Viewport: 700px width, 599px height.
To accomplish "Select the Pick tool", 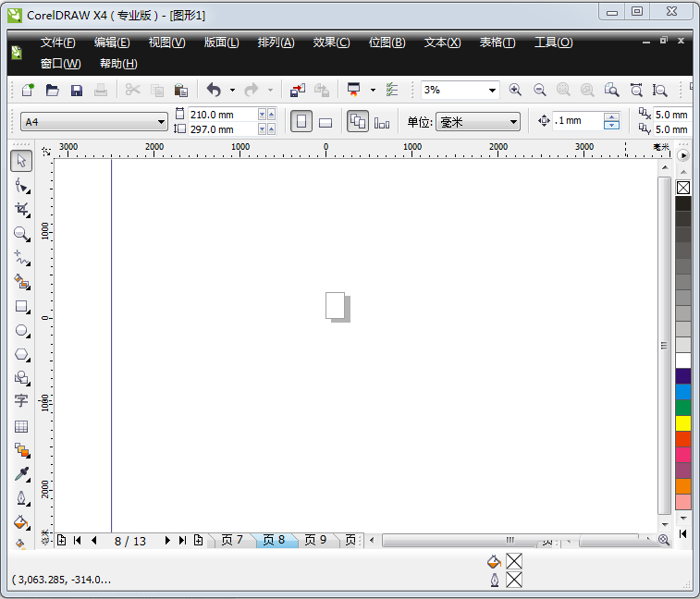I will (21, 161).
